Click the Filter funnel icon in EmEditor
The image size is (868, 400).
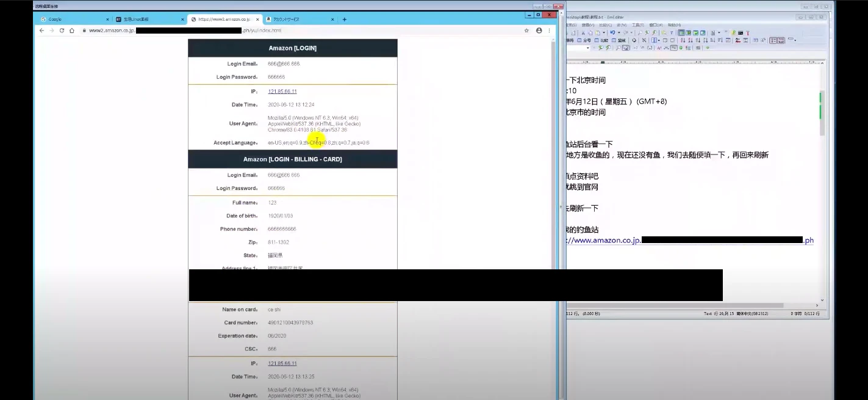tap(672, 32)
